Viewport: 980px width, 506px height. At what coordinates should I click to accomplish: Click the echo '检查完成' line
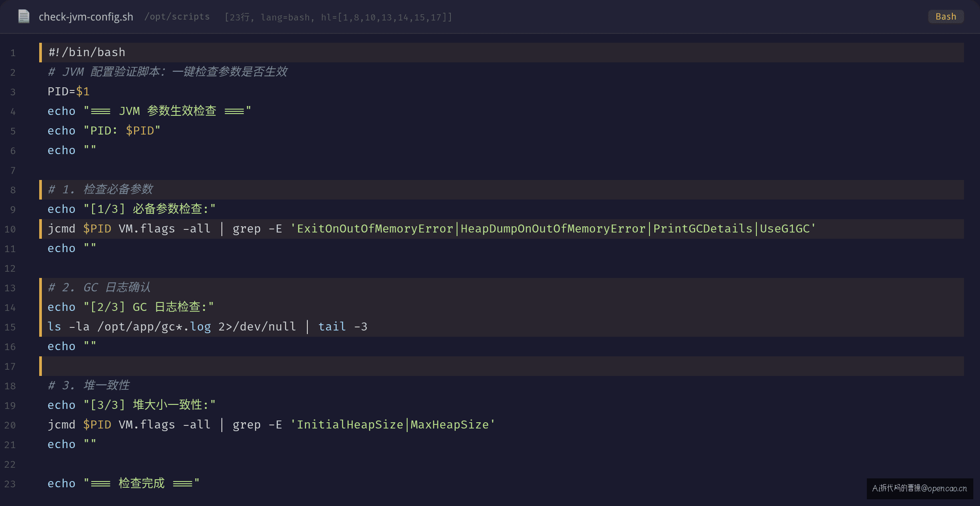click(123, 483)
